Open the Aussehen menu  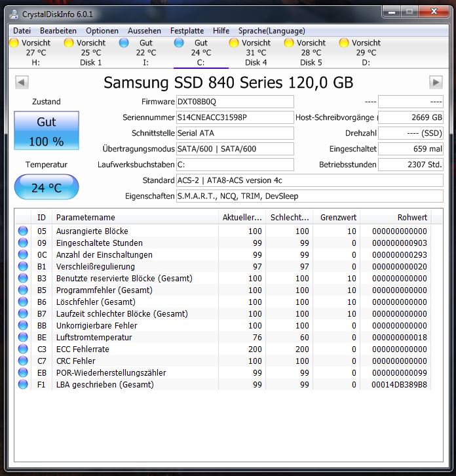(144, 31)
